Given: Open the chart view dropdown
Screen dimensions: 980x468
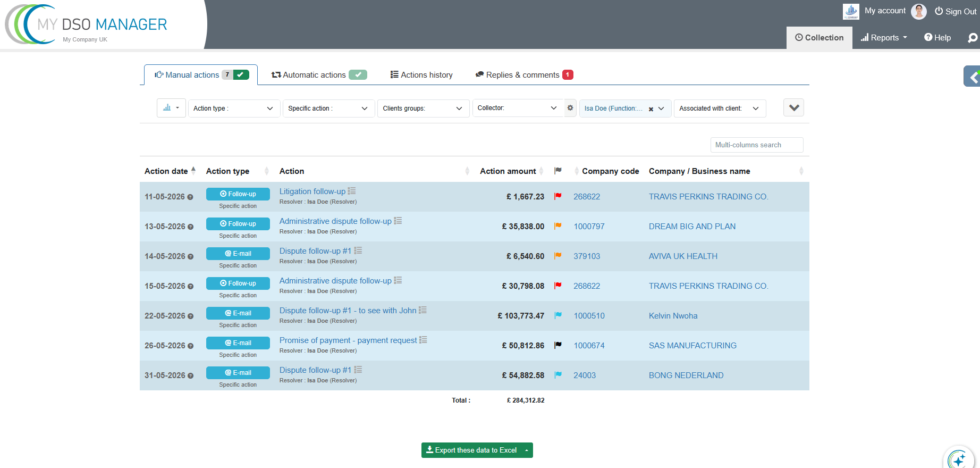Looking at the screenshot, I should pyautogui.click(x=171, y=108).
